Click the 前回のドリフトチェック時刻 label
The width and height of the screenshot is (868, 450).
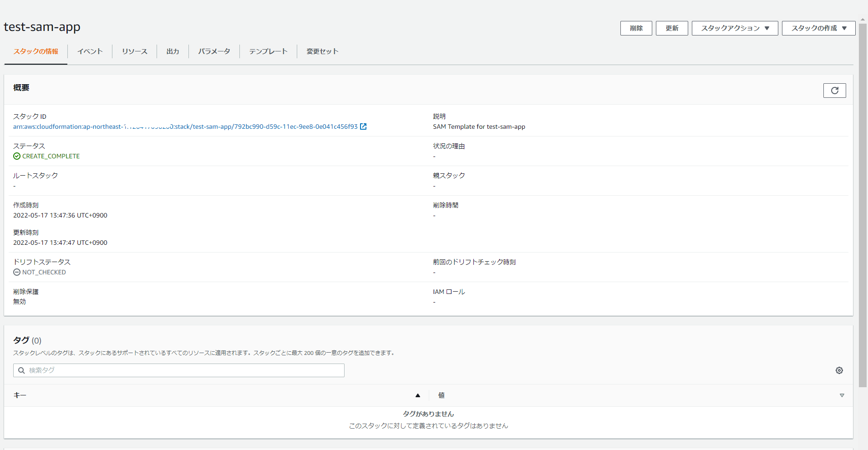coord(474,262)
